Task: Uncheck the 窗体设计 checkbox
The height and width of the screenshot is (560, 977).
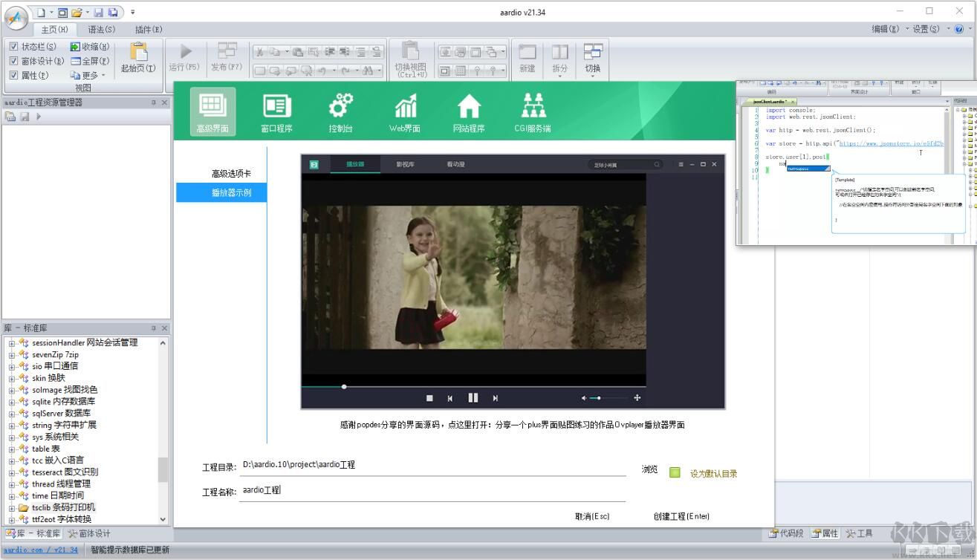Action: point(14,61)
